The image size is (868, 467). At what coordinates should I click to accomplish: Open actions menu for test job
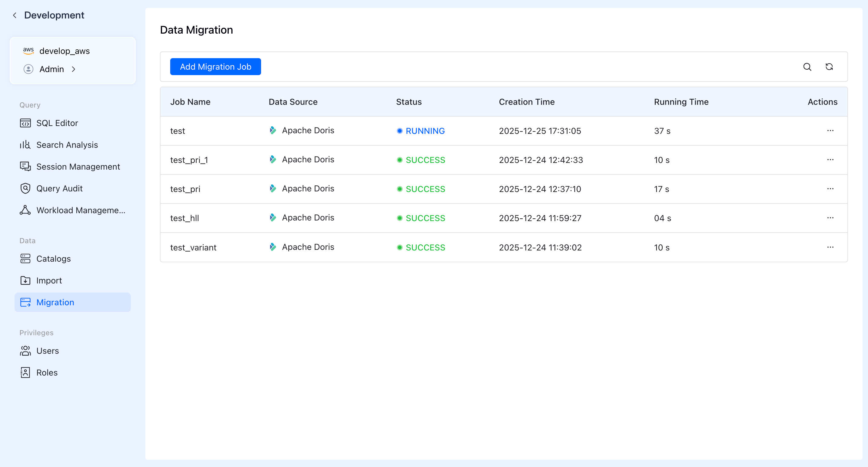click(830, 131)
